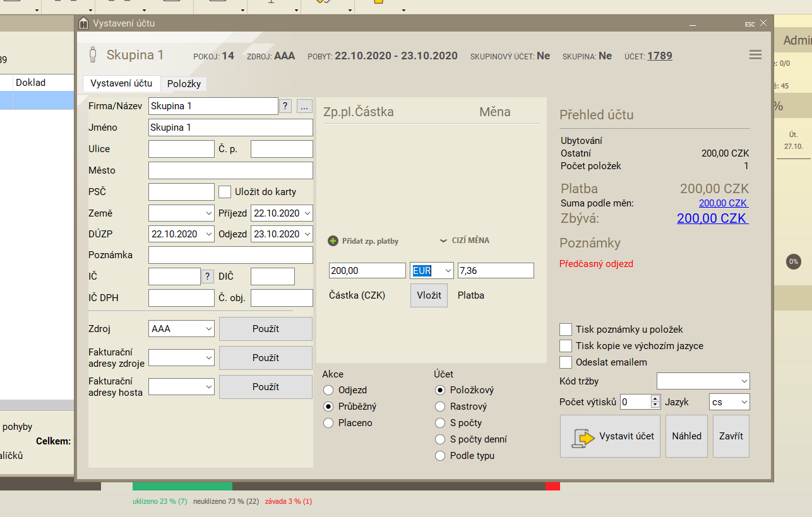Switch to the Položky tab
Screen dimensions: 812x517
click(x=183, y=84)
